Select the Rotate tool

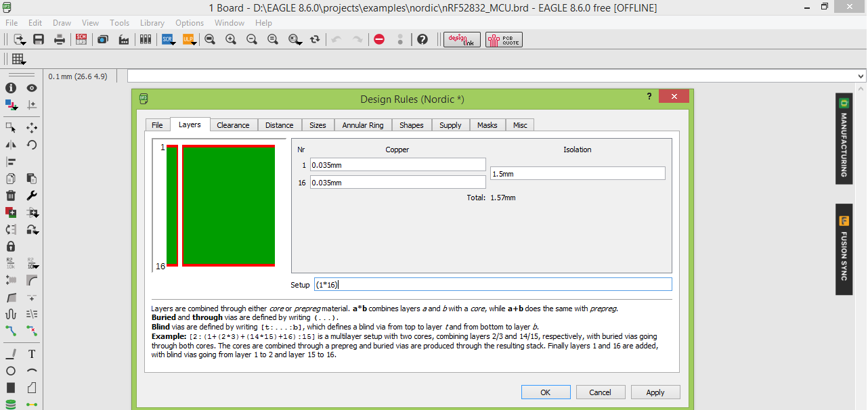coord(32,144)
